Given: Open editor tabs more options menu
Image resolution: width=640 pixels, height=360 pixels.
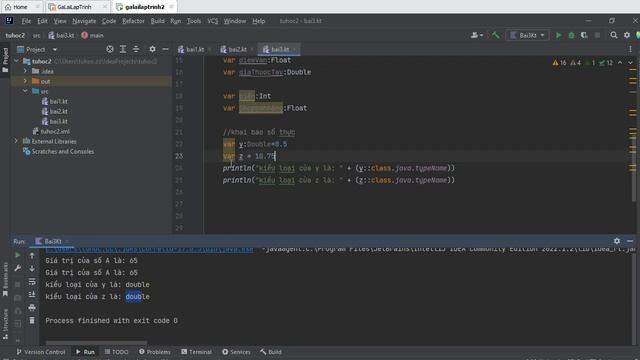Looking at the screenshot, I should (630, 49).
